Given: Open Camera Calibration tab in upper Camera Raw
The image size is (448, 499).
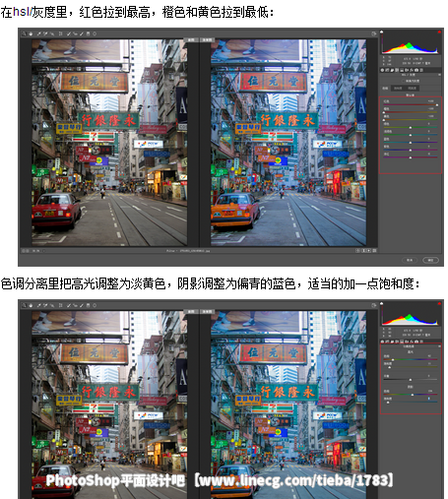Looking at the screenshot, I should pos(416,70).
